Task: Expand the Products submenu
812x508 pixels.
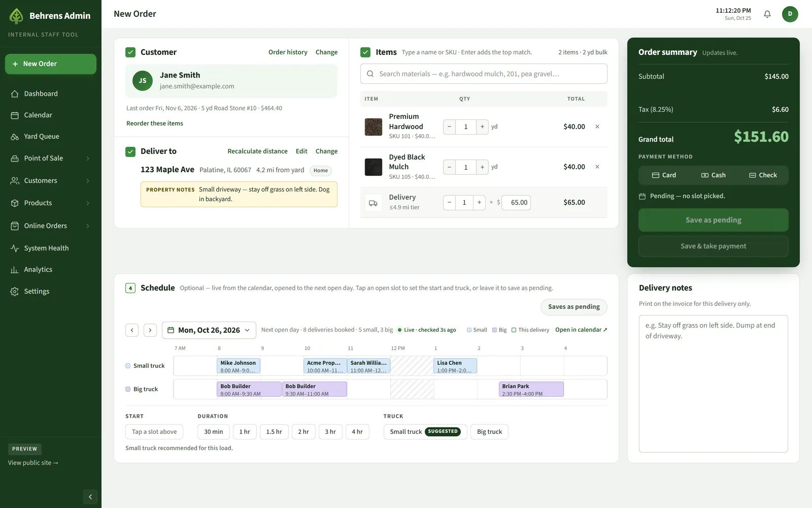Action: point(88,203)
